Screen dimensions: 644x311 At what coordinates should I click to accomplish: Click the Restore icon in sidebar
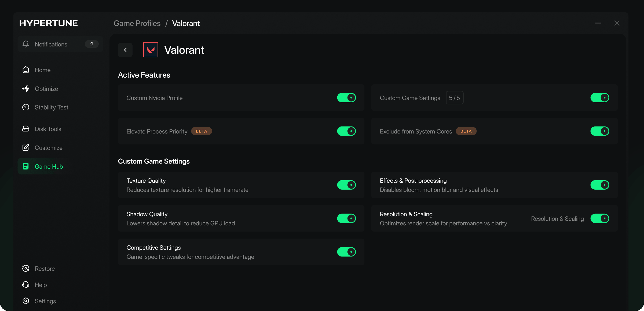tap(26, 268)
